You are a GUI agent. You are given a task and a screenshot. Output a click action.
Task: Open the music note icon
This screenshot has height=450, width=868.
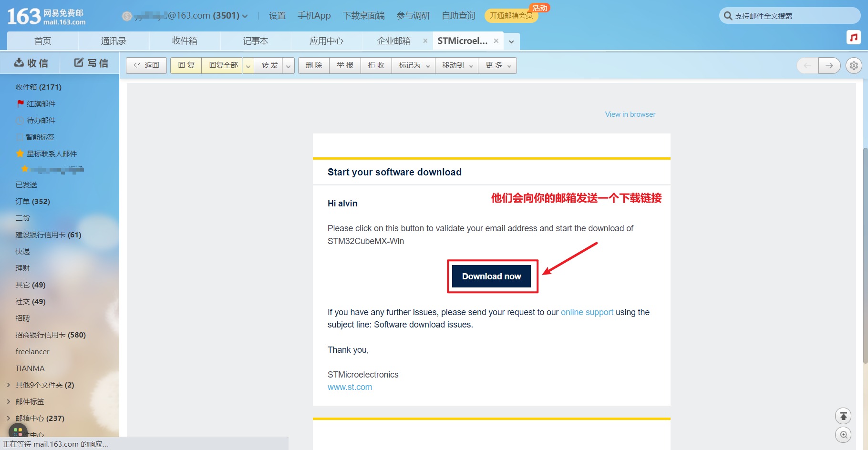pos(853,37)
